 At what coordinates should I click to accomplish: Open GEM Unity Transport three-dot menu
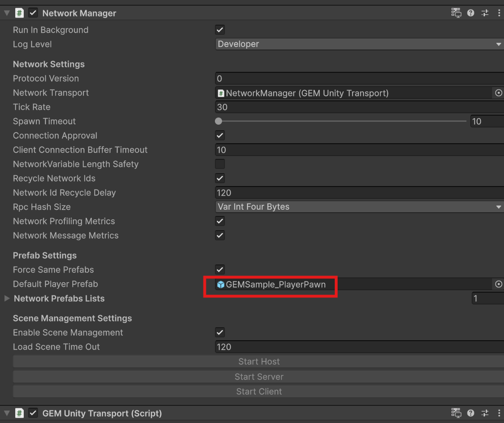[x=499, y=413]
